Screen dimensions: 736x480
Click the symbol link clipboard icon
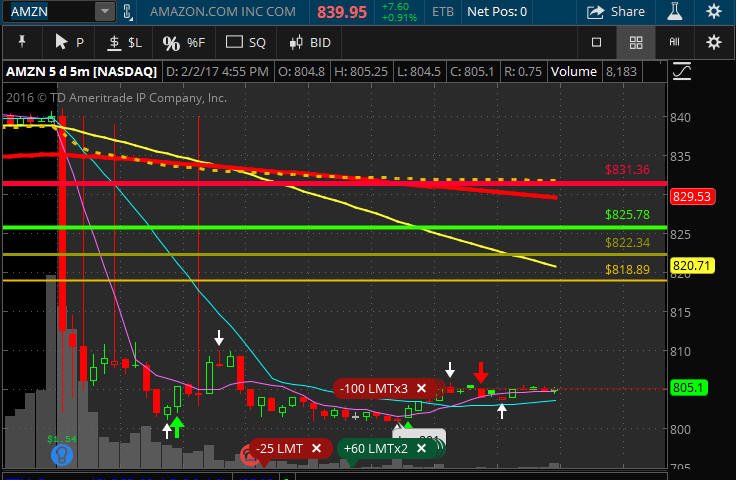click(128, 12)
